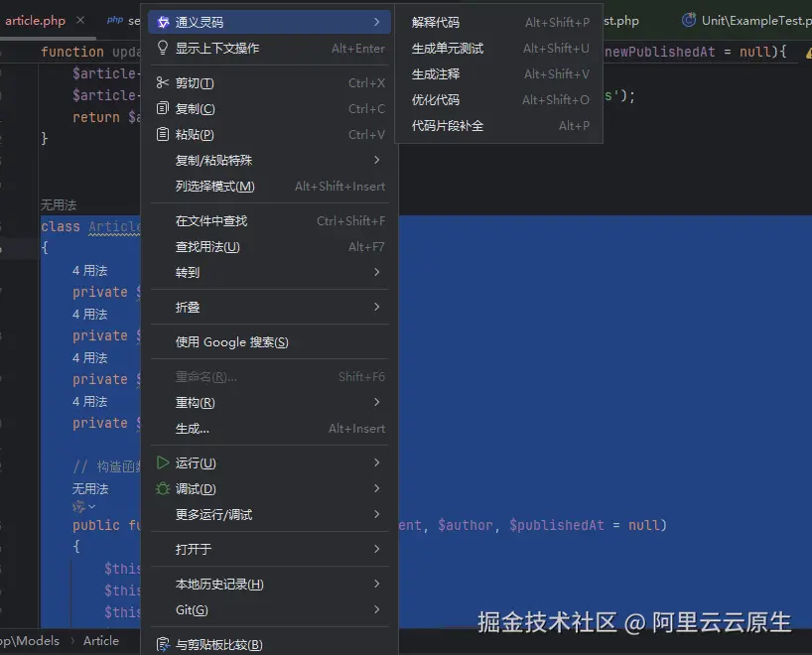This screenshot has width=812, height=655.
Task: Click 无用法 hint above the constructor
Action: [x=90, y=489]
